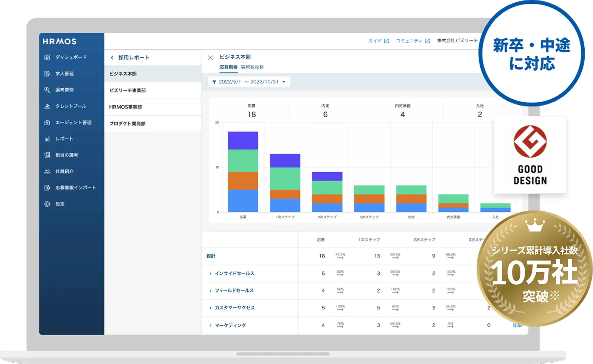Open the コミュニティ external link

(413, 41)
